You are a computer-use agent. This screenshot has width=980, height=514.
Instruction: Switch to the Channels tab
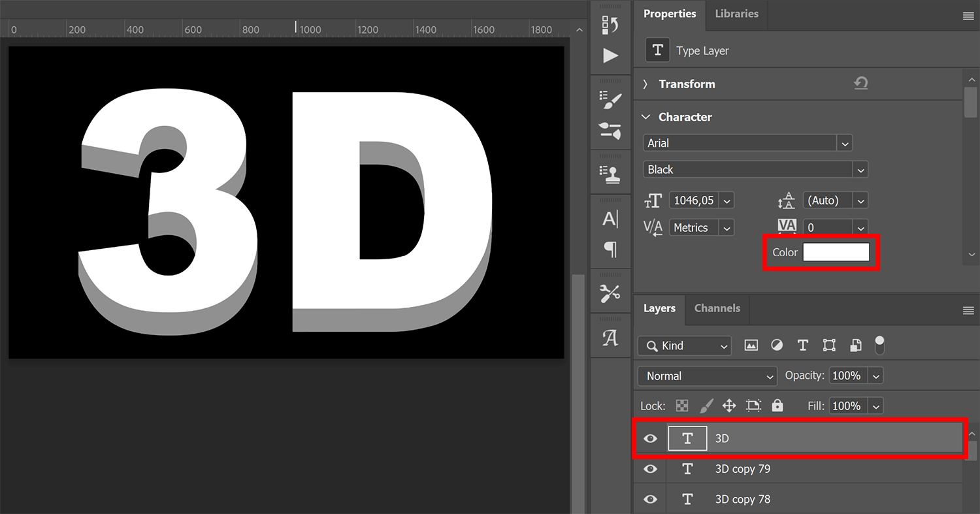717,308
